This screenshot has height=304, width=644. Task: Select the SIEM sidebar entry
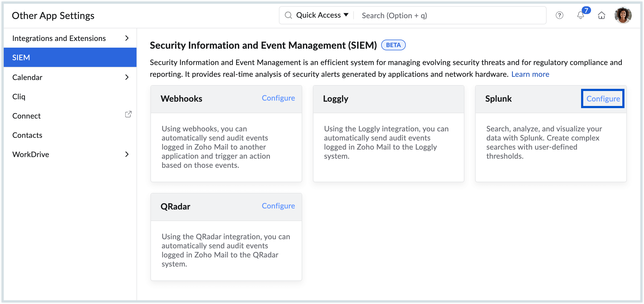[x=21, y=57]
